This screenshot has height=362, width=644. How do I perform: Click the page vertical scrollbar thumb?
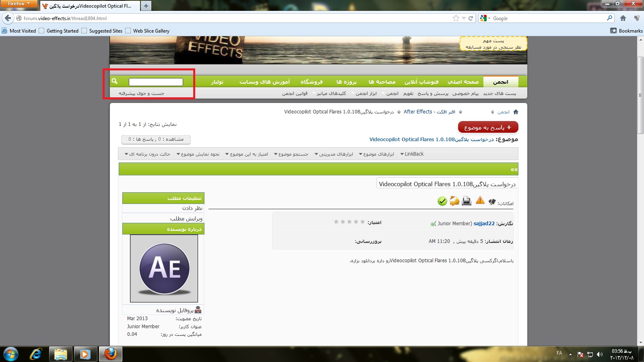pos(640,95)
